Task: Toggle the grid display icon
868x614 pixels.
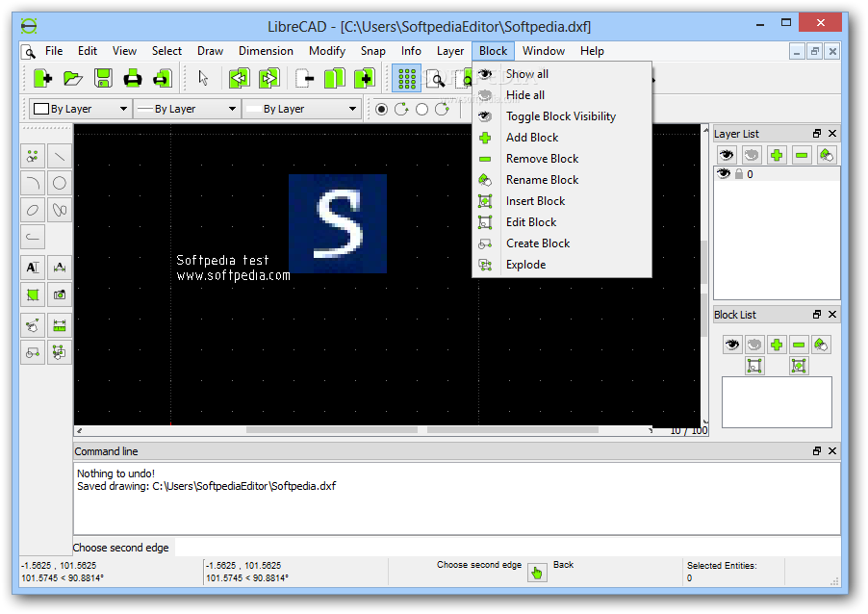Action: coord(407,79)
